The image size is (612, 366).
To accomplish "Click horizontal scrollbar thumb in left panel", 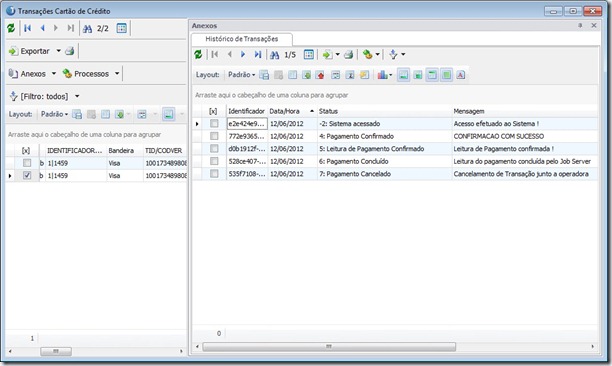I will (56, 352).
